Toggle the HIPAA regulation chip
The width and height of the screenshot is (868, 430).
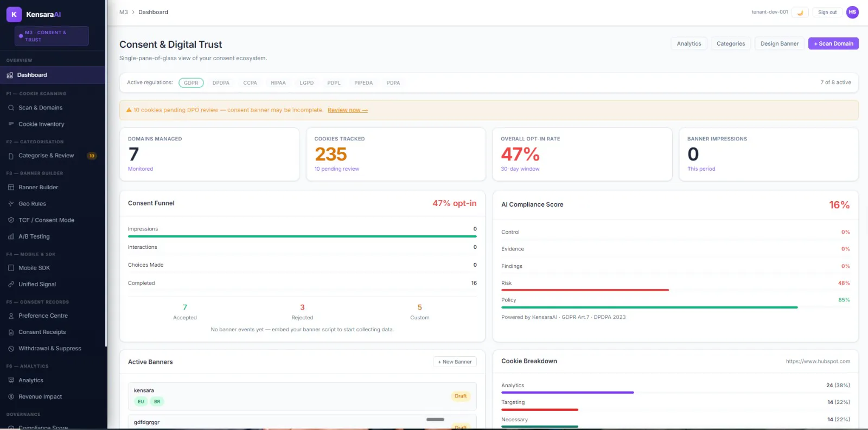click(x=278, y=83)
